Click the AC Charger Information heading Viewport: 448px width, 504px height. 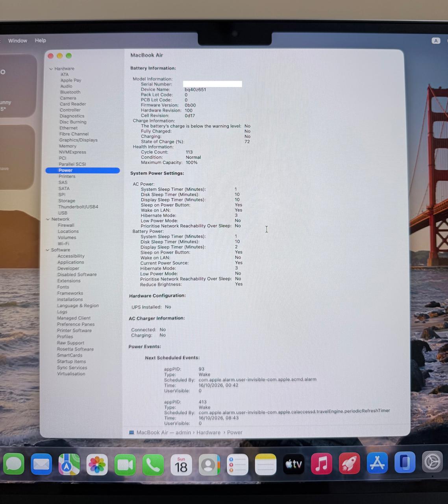click(x=157, y=318)
